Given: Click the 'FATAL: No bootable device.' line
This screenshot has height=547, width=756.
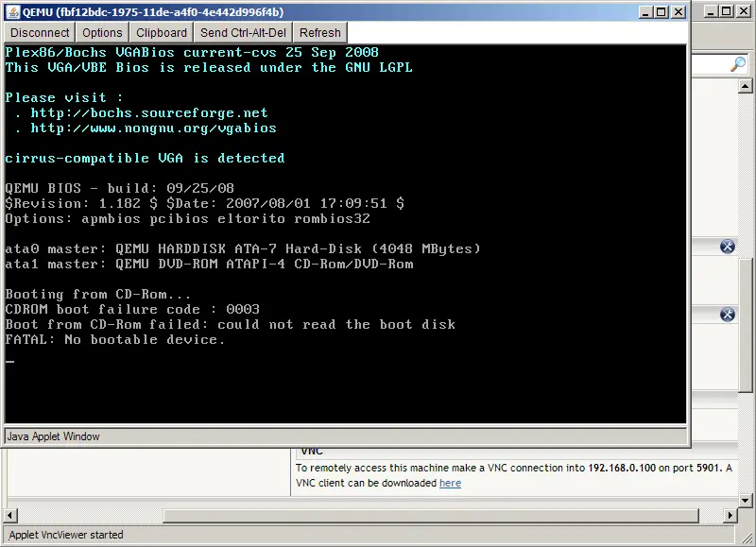Looking at the screenshot, I should (x=114, y=339).
